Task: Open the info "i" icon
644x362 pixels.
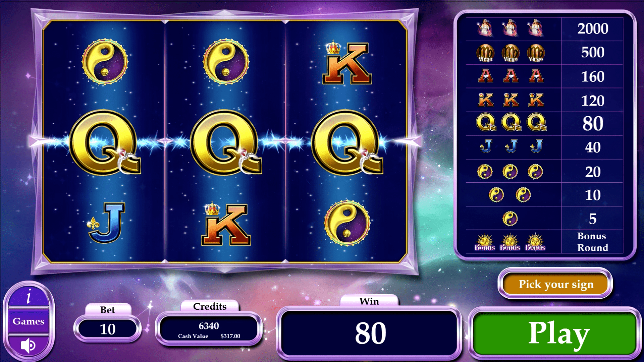Action: tap(29, 296)
